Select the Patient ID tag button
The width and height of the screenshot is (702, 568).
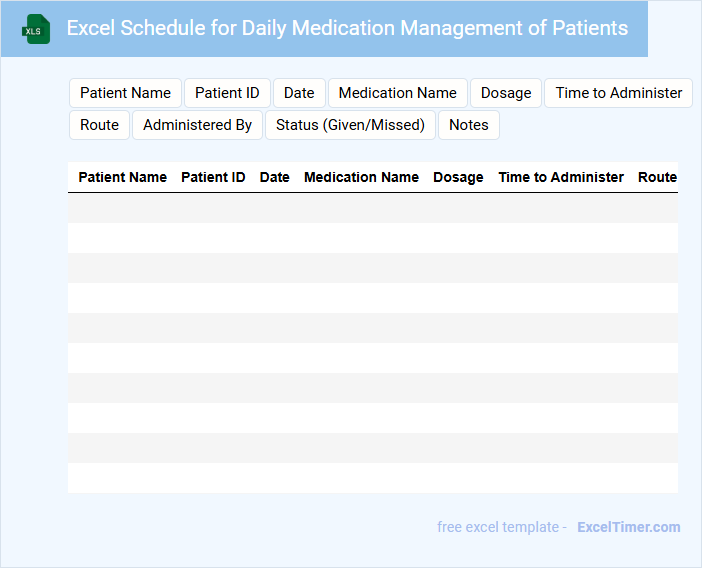point(227,93)
